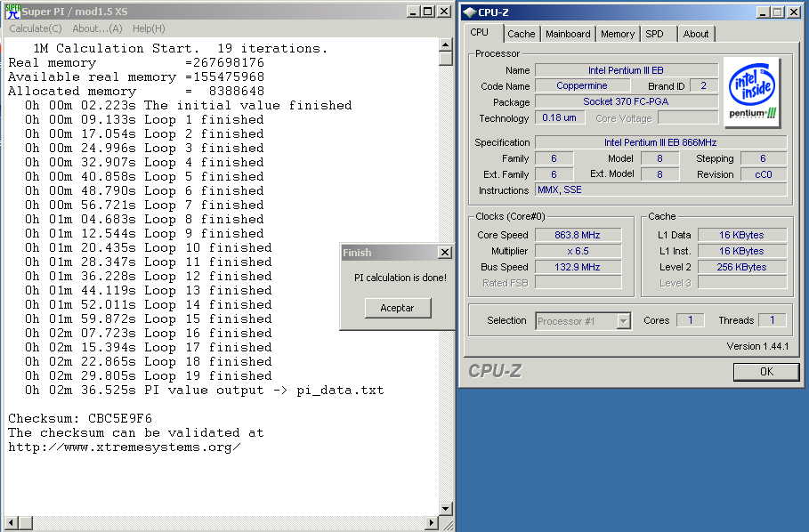Viewport: 809px width, 532px height.
Task: Click the Super PI vertical scrollbar up arrow
Action: point(446,44)
